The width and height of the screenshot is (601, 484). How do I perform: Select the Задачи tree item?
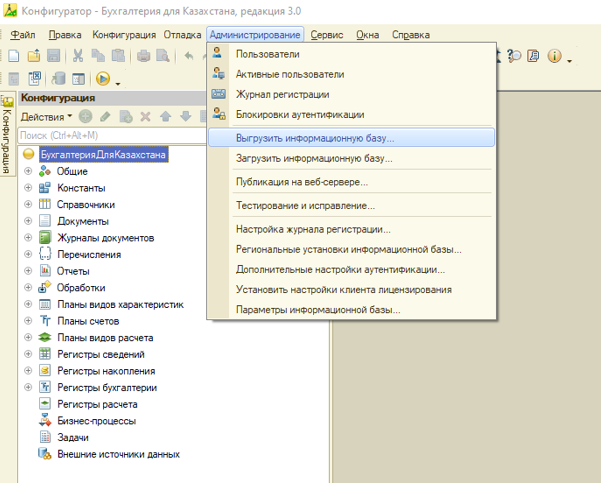coord(73,437)
